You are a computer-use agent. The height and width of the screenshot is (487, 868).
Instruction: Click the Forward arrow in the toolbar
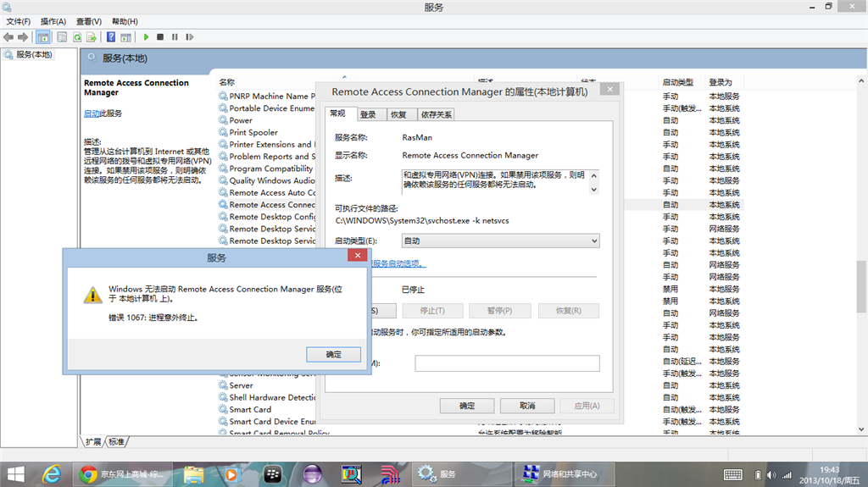point(23,37)
